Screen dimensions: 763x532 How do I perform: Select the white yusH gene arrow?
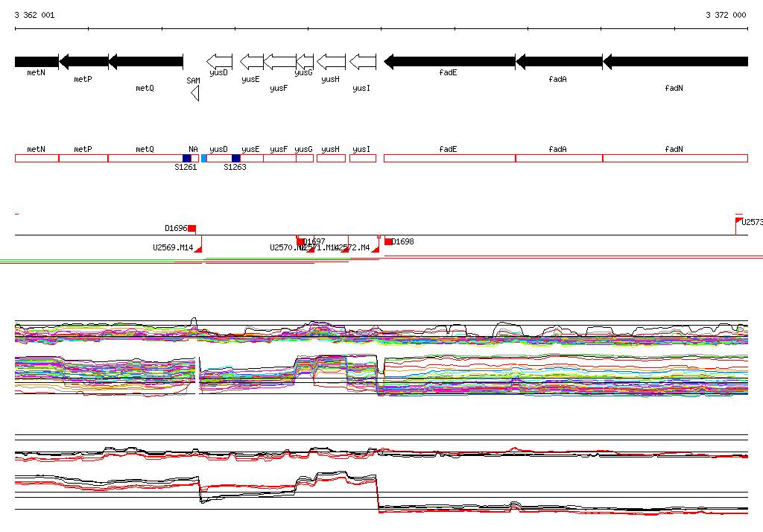click(331, 61)
